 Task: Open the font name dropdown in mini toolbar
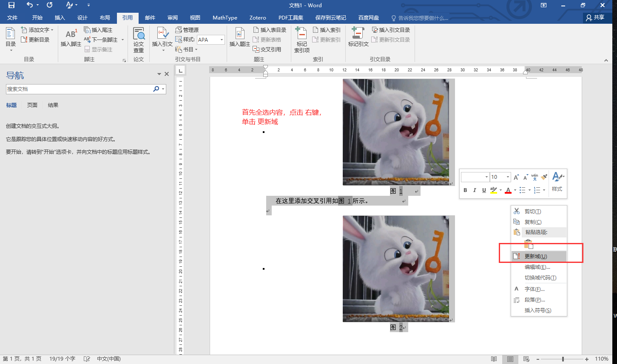[486, 177]
